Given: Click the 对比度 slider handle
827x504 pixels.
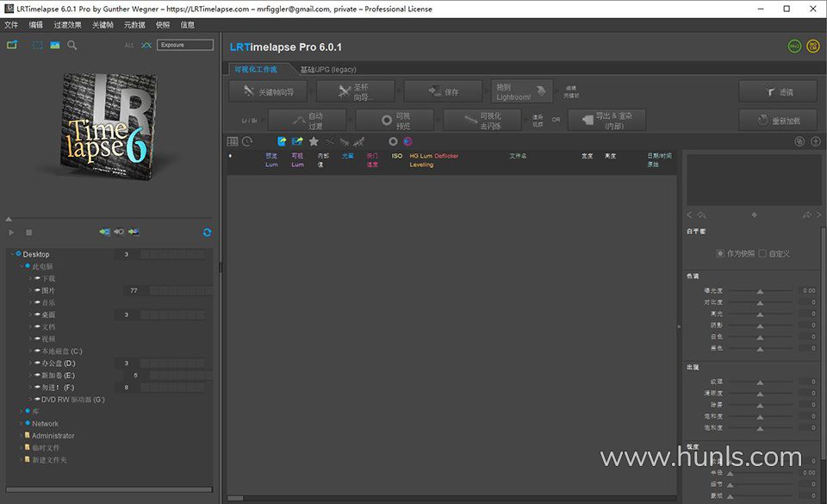Looking at the screenshot, I should [x=760, y=303].
